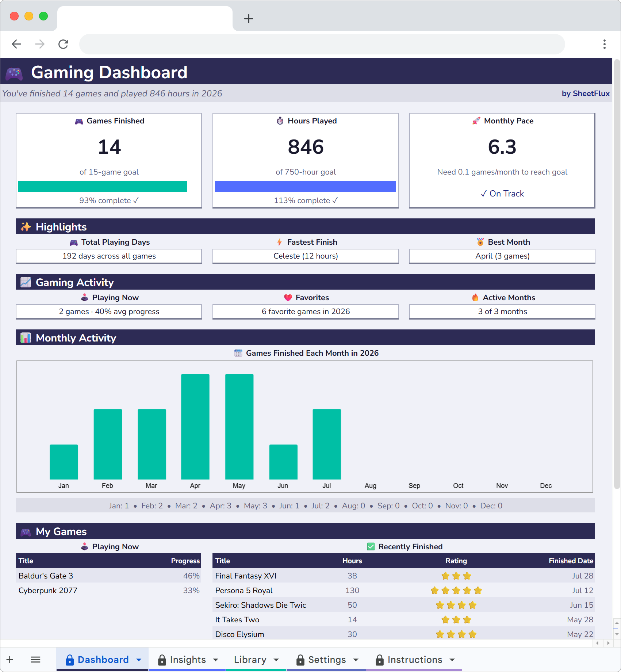Viewport: 621px width, 672px height.
Task: Click the calendar icon above the monthly chart title
Action: [x=238, y=353]
